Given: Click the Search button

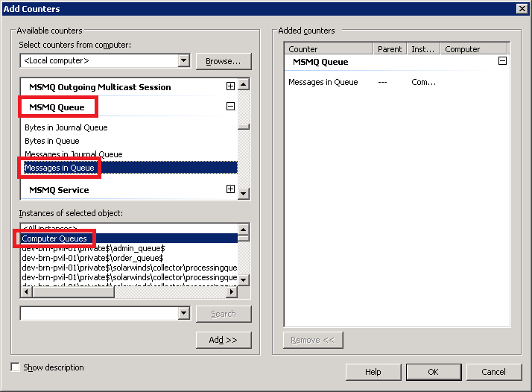Looking at the screenshot, I should [224, 314].
